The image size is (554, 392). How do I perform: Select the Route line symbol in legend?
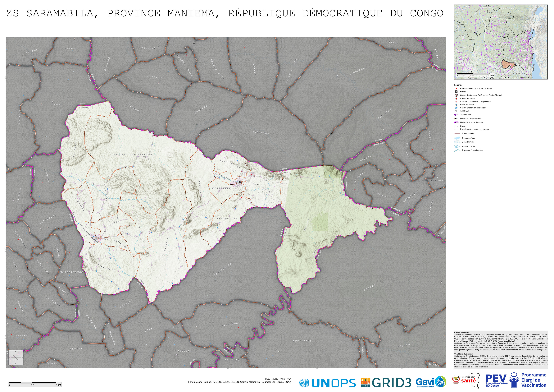(456, 127)
